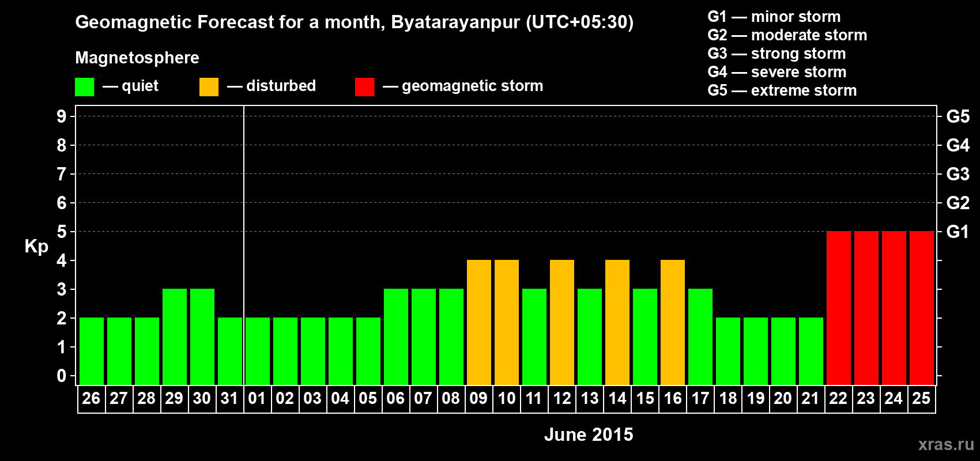
Task: Click the red geomagnetic storm legend swatch
Action: tap(364, 87)
